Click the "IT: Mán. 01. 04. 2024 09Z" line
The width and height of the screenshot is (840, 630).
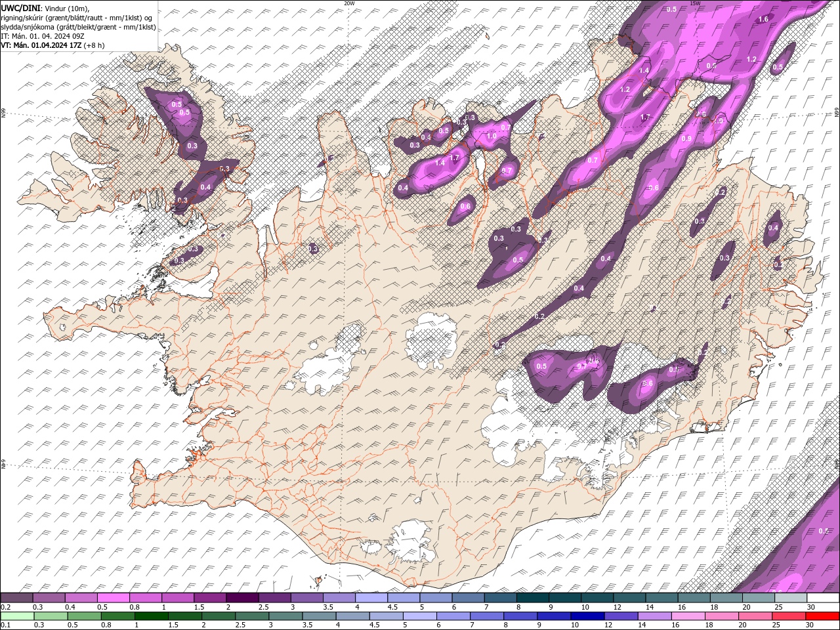pyautogui.click(x=42, y=36)
